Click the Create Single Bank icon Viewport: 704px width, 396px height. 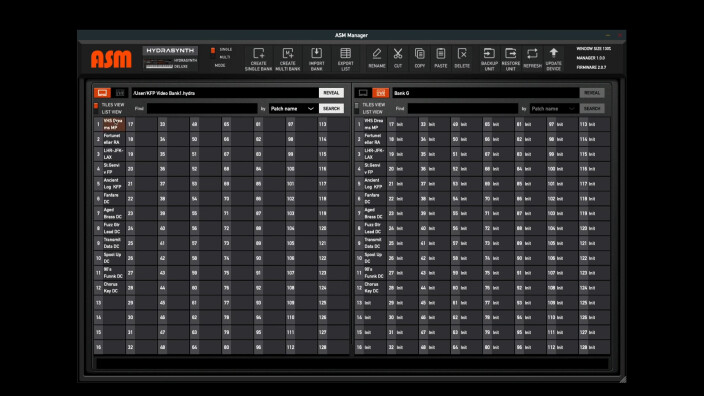[x=259, y=59]
